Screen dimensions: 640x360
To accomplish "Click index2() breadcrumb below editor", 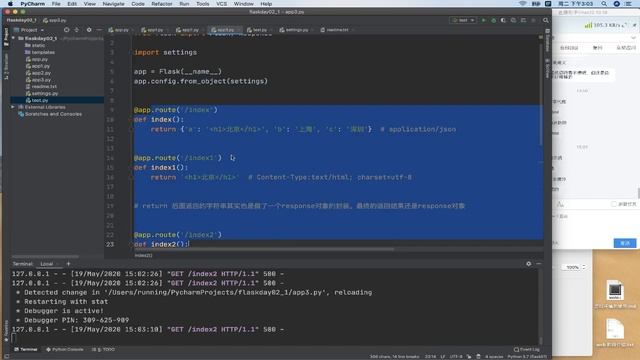I will click(143, 256).
